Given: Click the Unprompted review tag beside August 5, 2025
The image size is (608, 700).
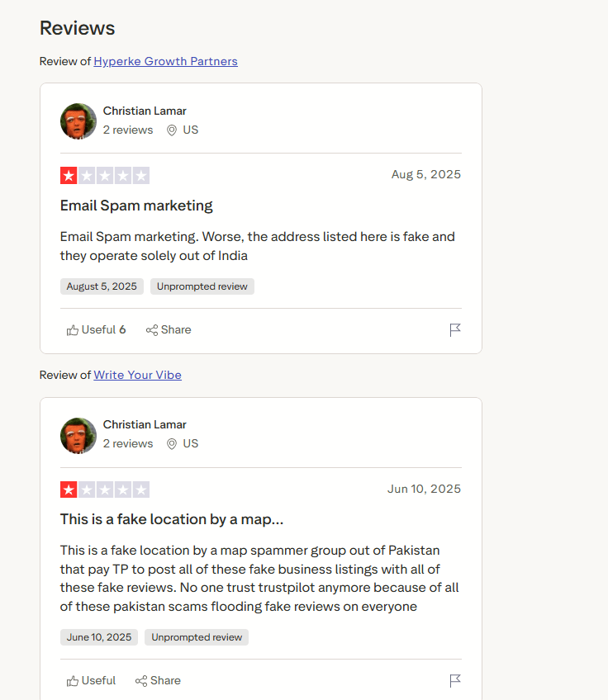Looking at the screenshot, I should (202, 286).
